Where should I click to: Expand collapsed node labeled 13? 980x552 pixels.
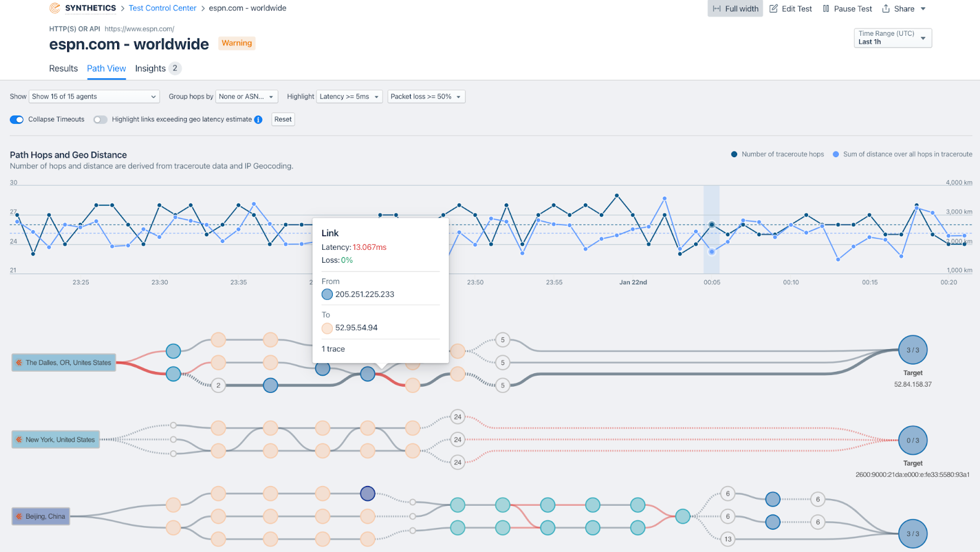(728, 539)
